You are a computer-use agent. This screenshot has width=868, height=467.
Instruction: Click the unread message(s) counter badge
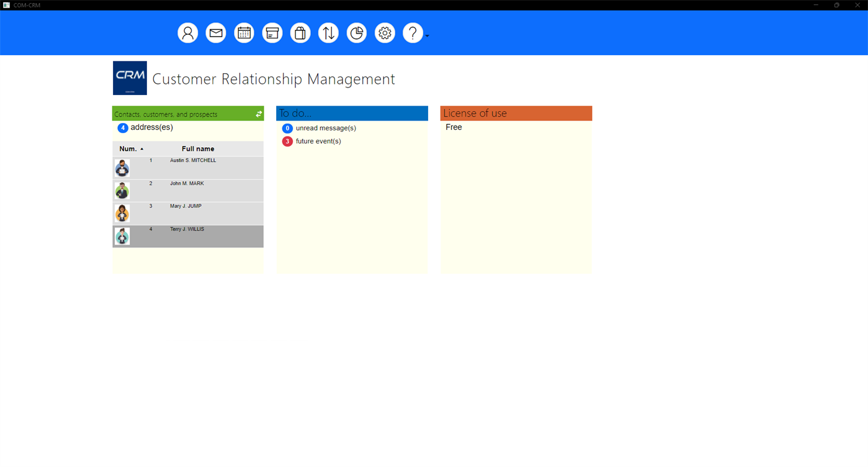coord(287,128)
